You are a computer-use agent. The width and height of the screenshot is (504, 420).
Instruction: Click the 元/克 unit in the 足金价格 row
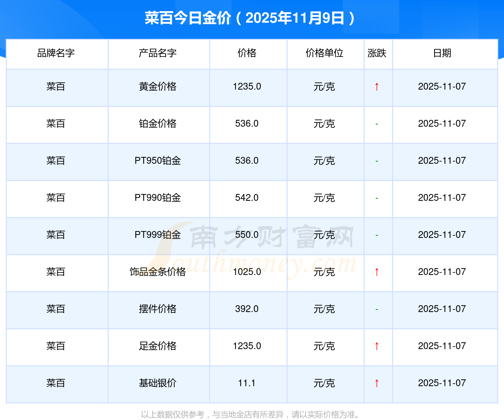tap(324, 346)
